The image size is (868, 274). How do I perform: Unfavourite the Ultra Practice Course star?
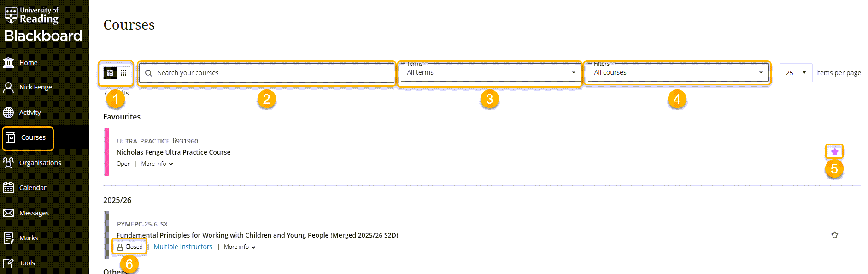pyautogui.click(x=834, y=152)
